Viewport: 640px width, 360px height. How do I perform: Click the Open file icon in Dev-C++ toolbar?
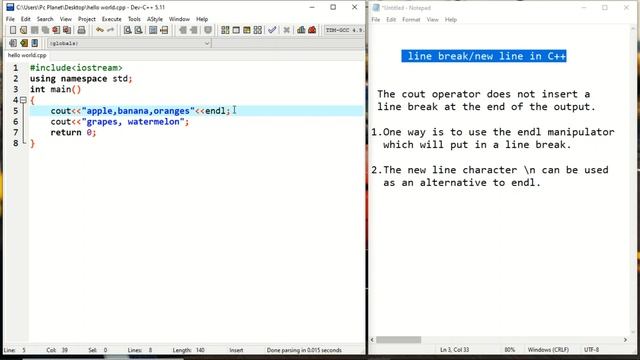coord(24,30)
